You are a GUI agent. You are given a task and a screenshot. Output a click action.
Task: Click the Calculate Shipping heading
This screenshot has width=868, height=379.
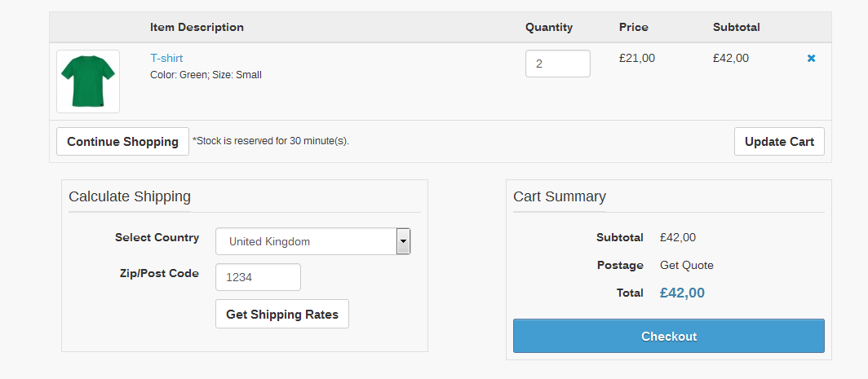[x=130, y=196]
